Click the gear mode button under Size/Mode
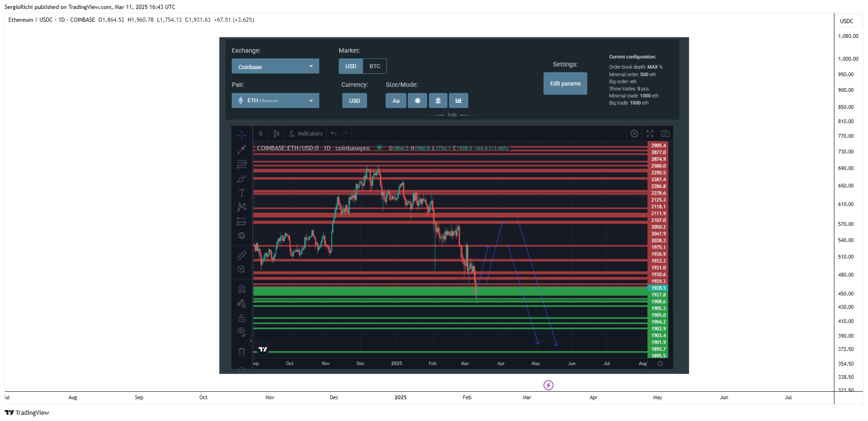Viewport: 868px width, 421px height. [x=417, y=100]
